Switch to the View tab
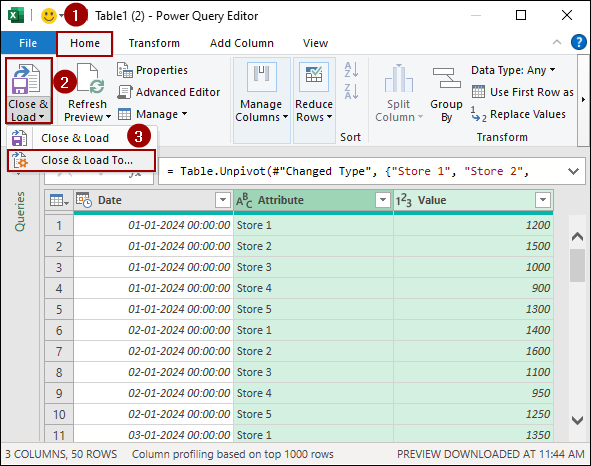591x466 pixels. 315,43
